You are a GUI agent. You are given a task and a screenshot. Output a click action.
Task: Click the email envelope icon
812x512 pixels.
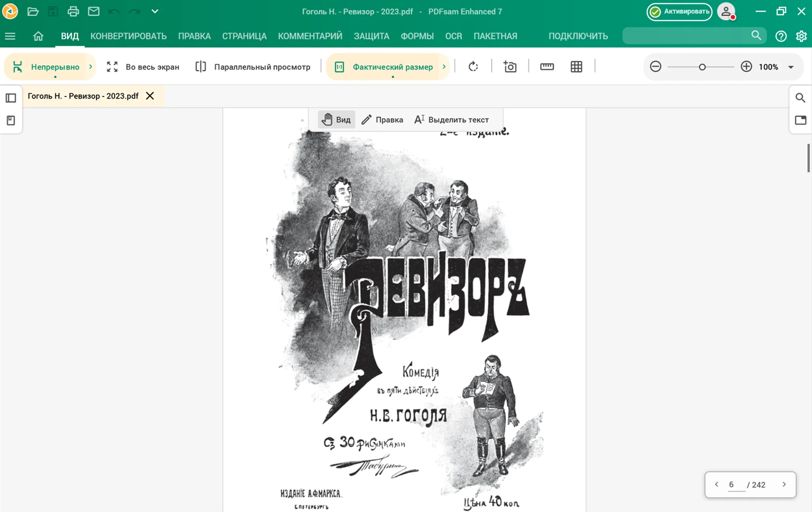click(94, 11)
